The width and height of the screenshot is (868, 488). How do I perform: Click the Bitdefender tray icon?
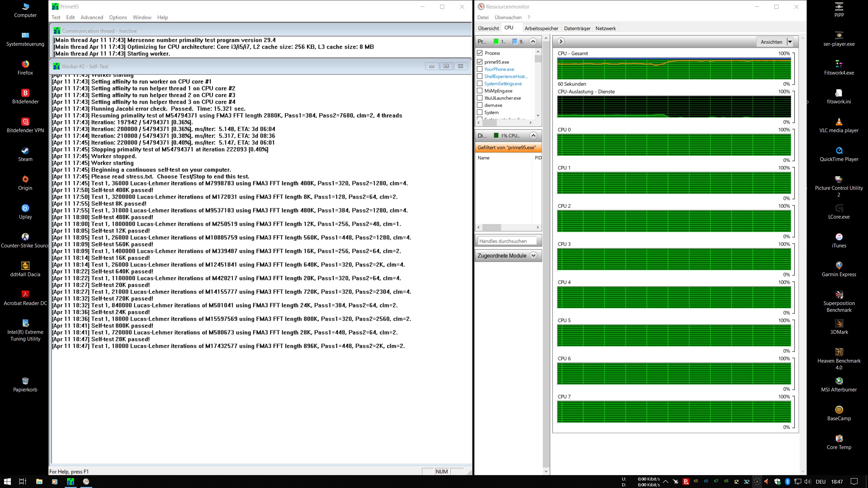[686, 482]
